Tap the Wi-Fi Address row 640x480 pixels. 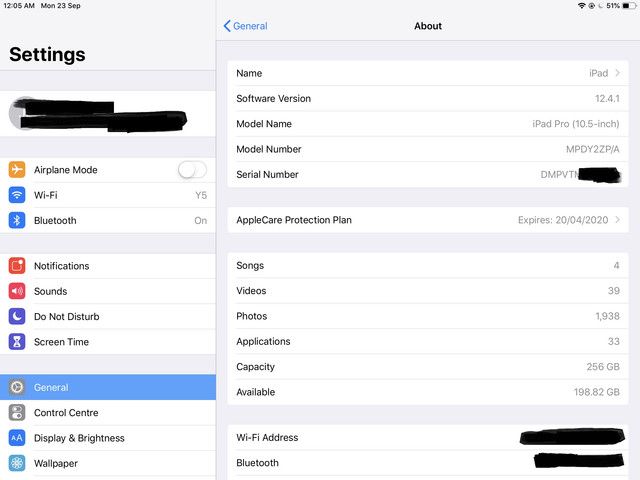tap(428, 438)
